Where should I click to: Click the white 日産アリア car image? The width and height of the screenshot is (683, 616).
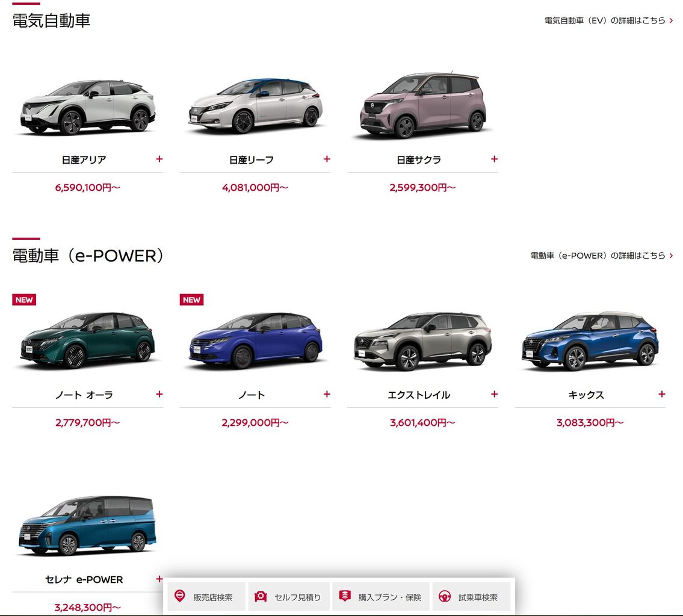click(87, 107)
